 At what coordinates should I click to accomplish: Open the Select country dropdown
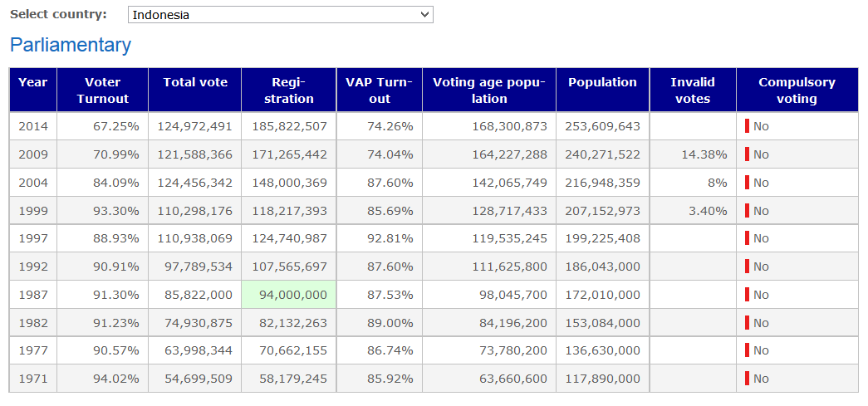[281, 15]
